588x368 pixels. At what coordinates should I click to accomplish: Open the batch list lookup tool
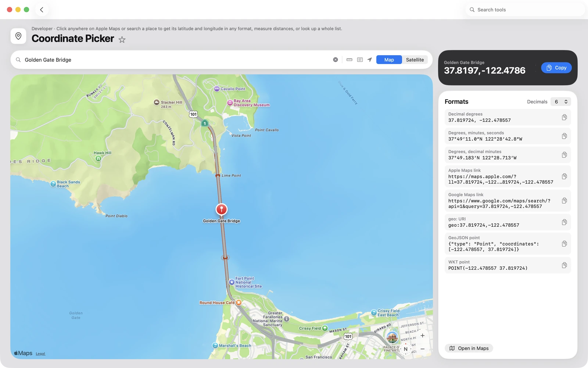(x=360, y=60)
